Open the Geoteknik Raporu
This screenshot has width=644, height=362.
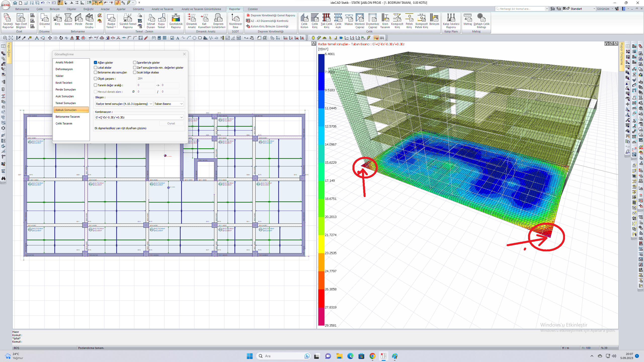click(x=176, y=21)
